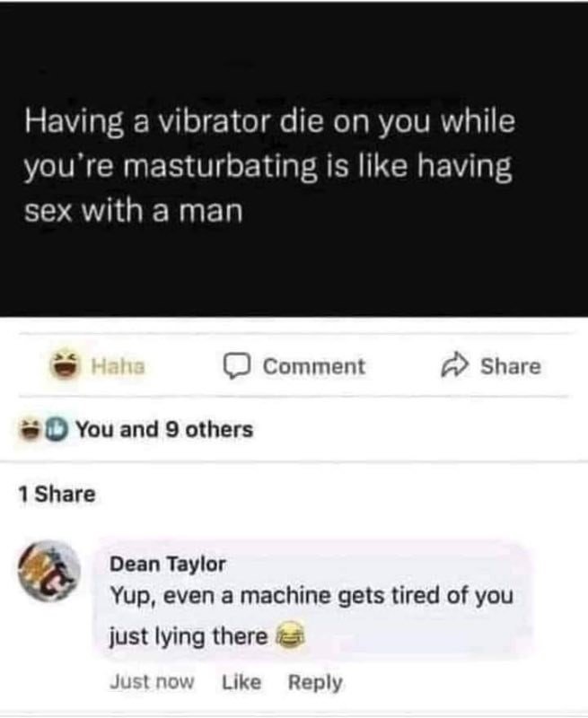Toggle the Haha reaction label
The width and height of the screenshot is (588, 718).
pyautogui.click(x=118, y=366)
